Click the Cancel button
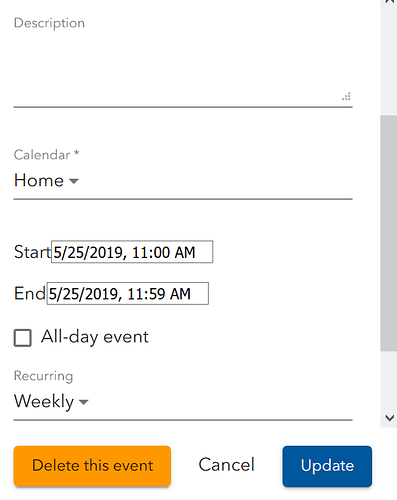The width and height of the screenshot is (397, 500). [227, 465]
